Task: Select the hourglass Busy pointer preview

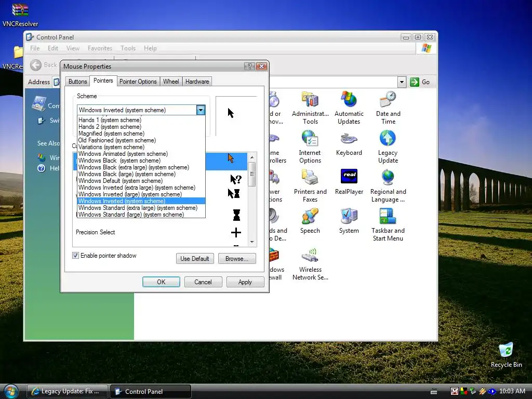Action: tap(236, 215)
